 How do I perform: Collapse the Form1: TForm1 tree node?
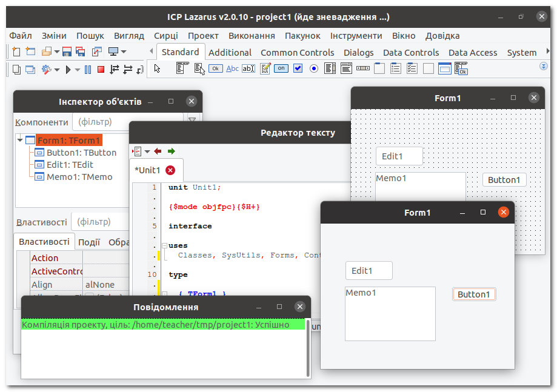click(x=20, y=140)
